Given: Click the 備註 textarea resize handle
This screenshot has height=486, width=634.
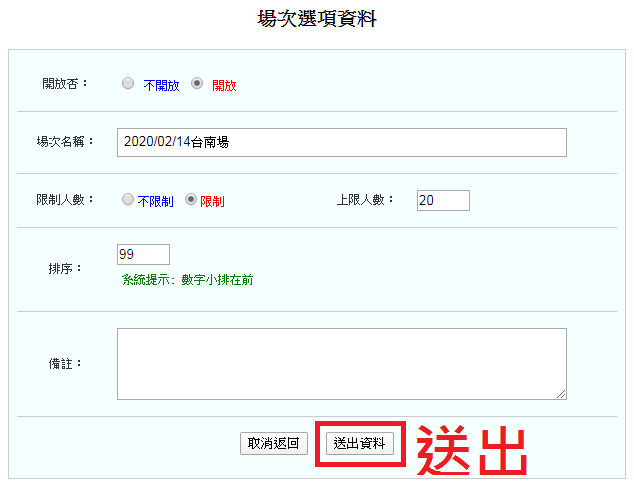Looking at the screenshot, I should click(x=562, y=395).
